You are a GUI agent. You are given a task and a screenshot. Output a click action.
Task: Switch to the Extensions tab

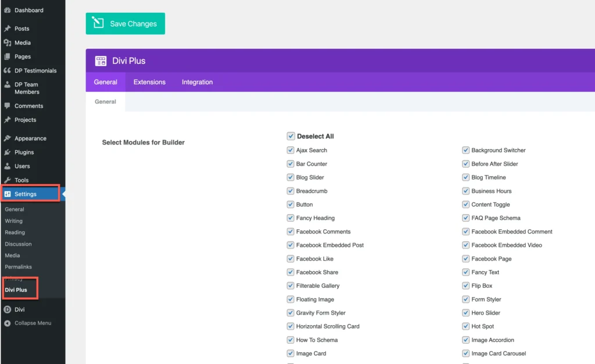pos(149,82)
